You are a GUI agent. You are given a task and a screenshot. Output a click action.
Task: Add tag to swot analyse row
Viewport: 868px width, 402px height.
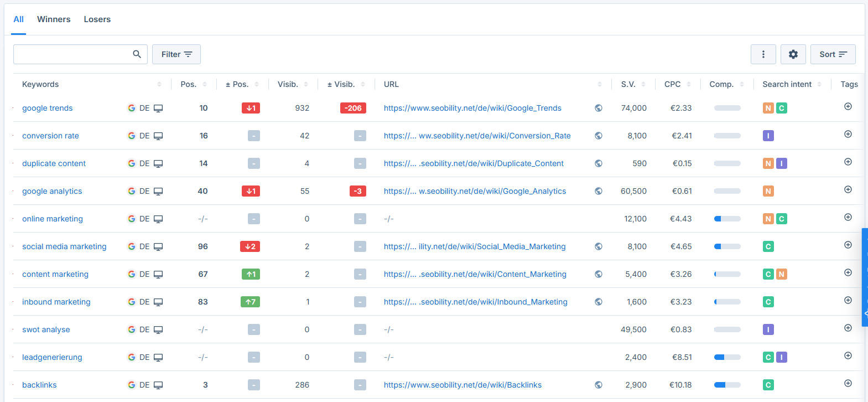pyautogui.click(x=848, y=328)
